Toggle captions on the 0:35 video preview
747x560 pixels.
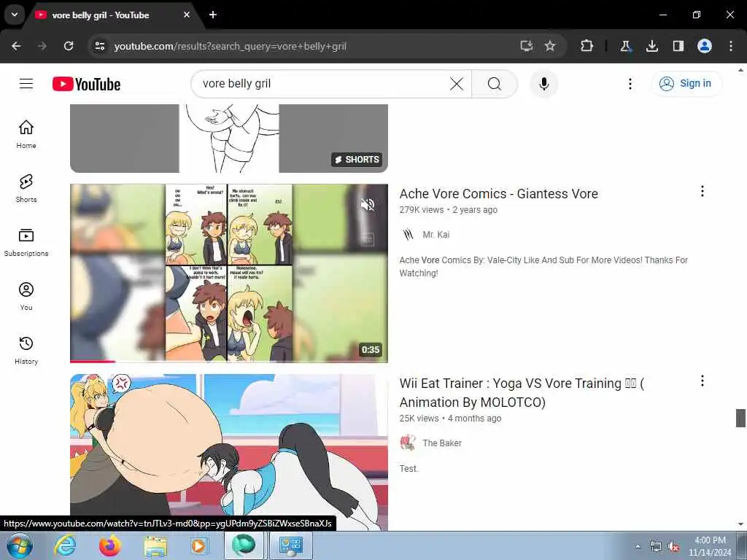pos(368,239)
